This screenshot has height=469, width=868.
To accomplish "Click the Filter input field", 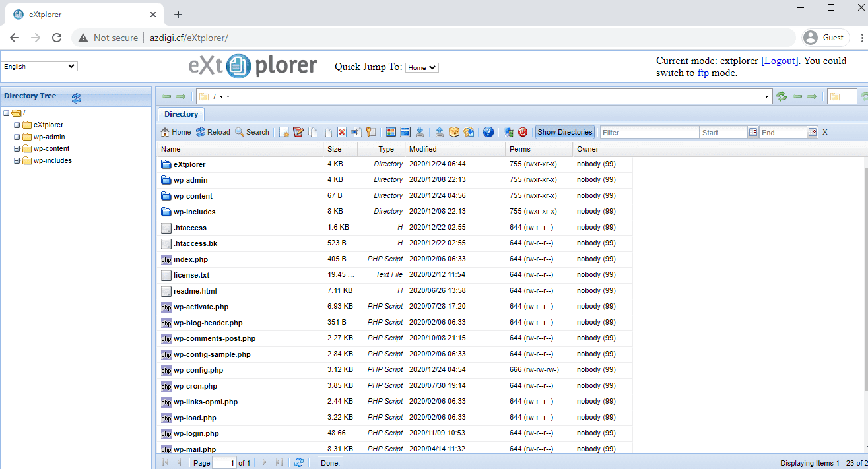I will (650, 133).
